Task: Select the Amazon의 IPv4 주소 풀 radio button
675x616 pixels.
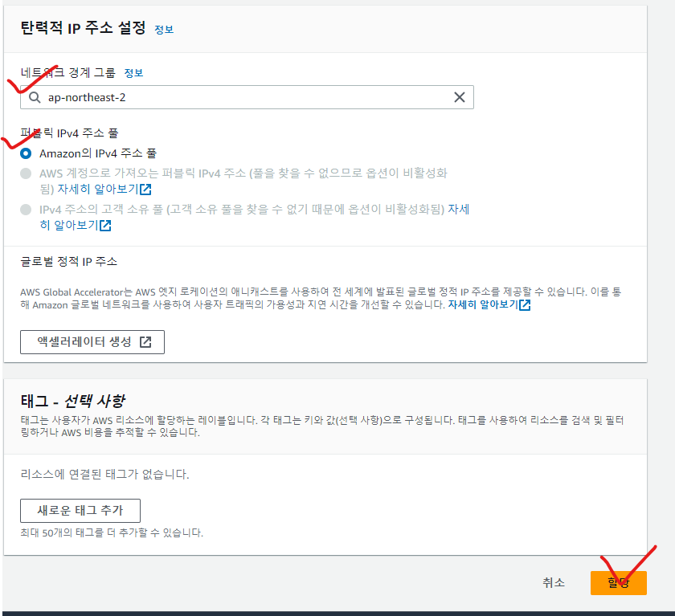Action: coord(26,153)
